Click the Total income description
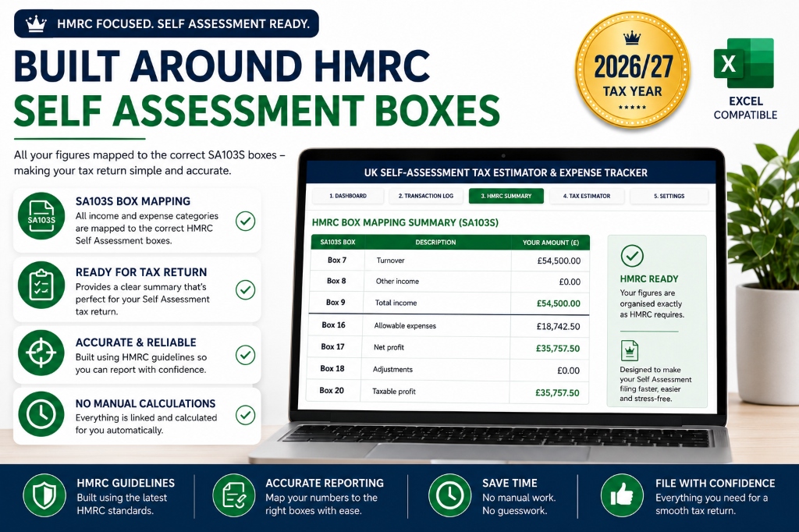The image size is (799, 532). pyautogui.click(x=396, y=303)
